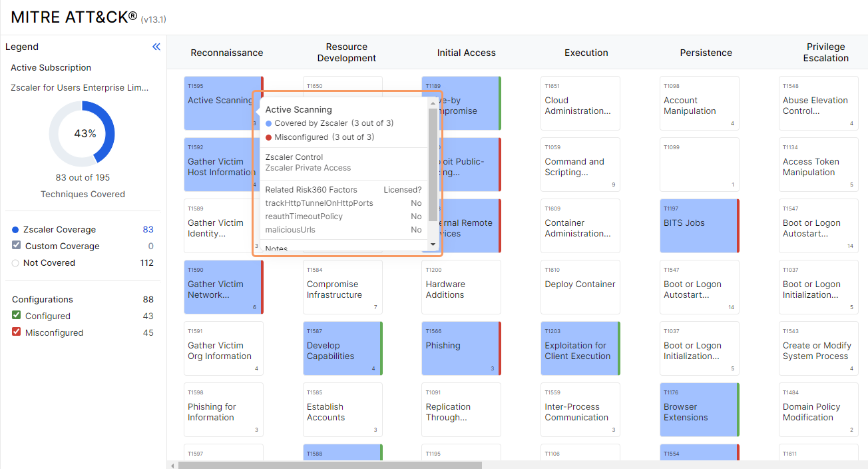Collapse the Legend panel with double chevron
Screen dimensions: 868x469
coord(156,47)
